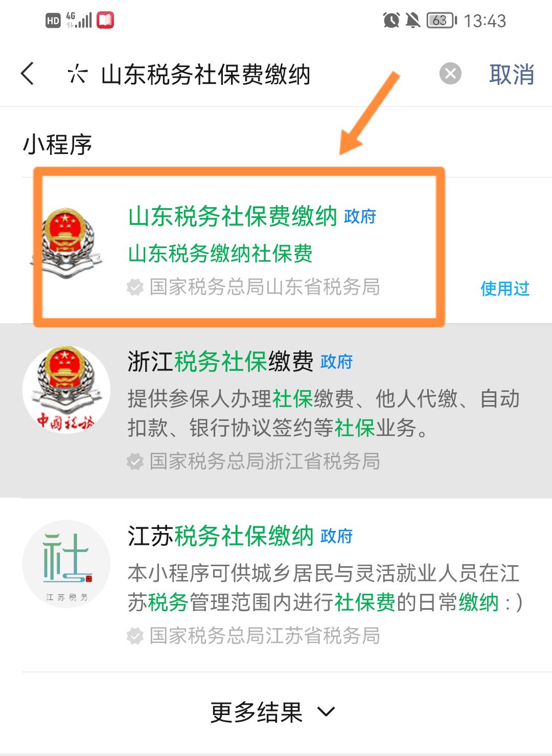Tap 政府 tag next to 浙江税务社保缴费
Image resolution: width=552 pixels, height=756 pixels.
(x=337, y=362)
